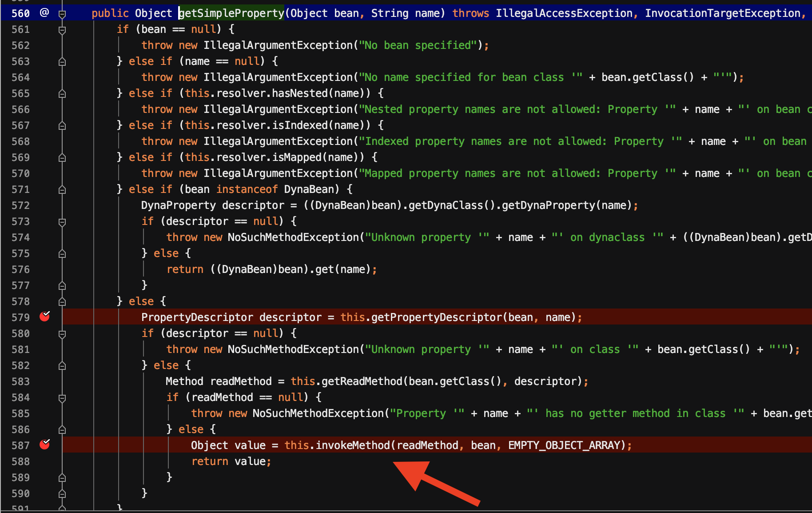
Task: Click the getSimpleProperty method name on line 560
Action: 231,13
